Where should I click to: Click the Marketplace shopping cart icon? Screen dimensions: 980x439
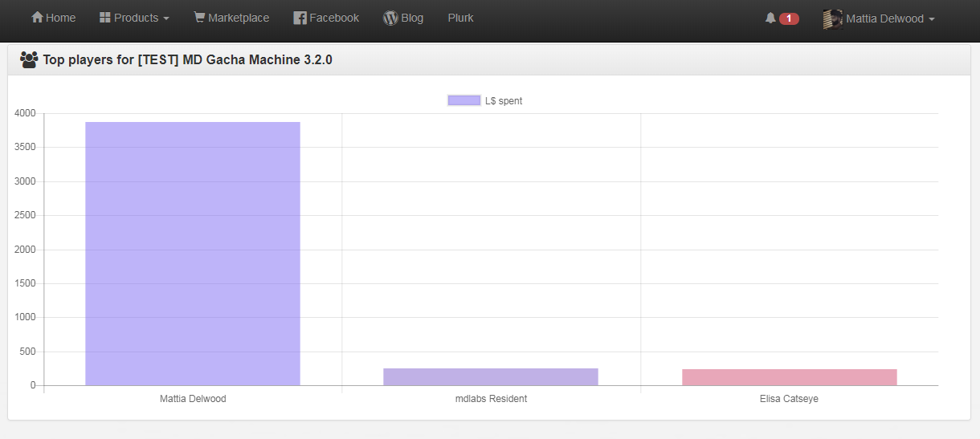click(x=199, y=18)
